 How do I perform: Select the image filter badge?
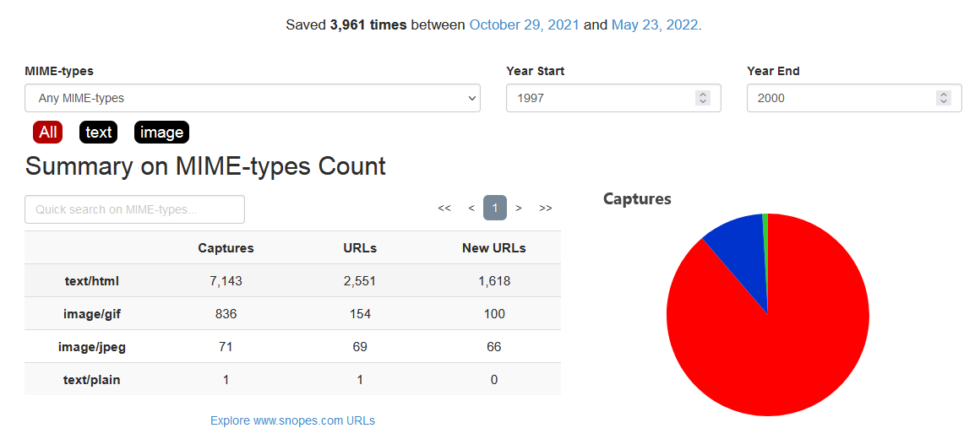[x=161, y=133]
